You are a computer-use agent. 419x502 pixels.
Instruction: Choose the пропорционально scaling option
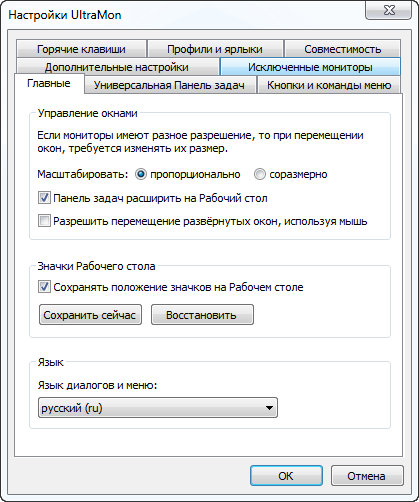[x=141, y=174]
